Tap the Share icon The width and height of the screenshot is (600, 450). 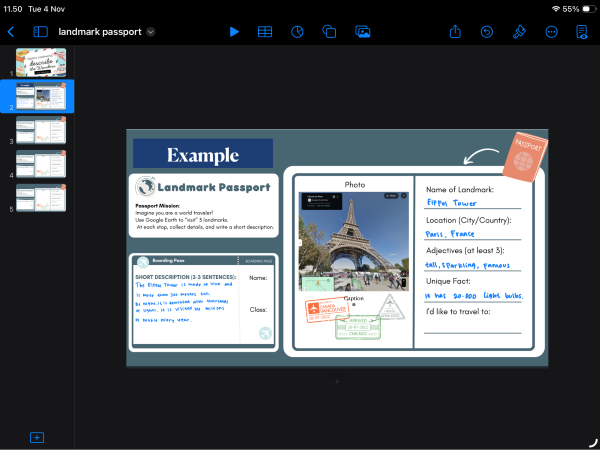click(x=455, y=32)
